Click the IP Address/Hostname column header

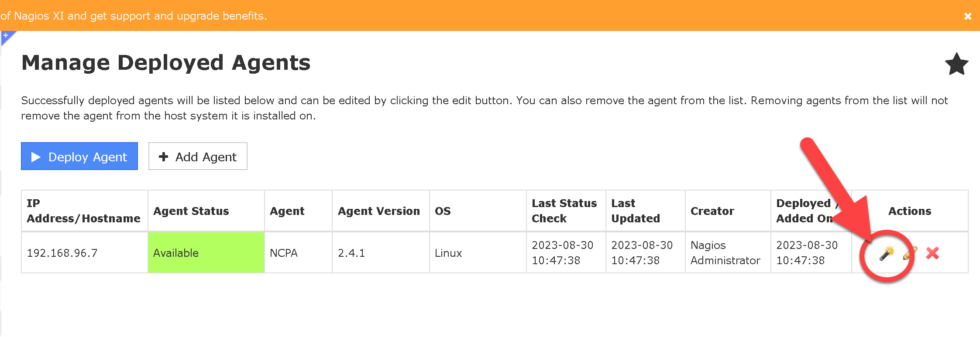point(83,211)
